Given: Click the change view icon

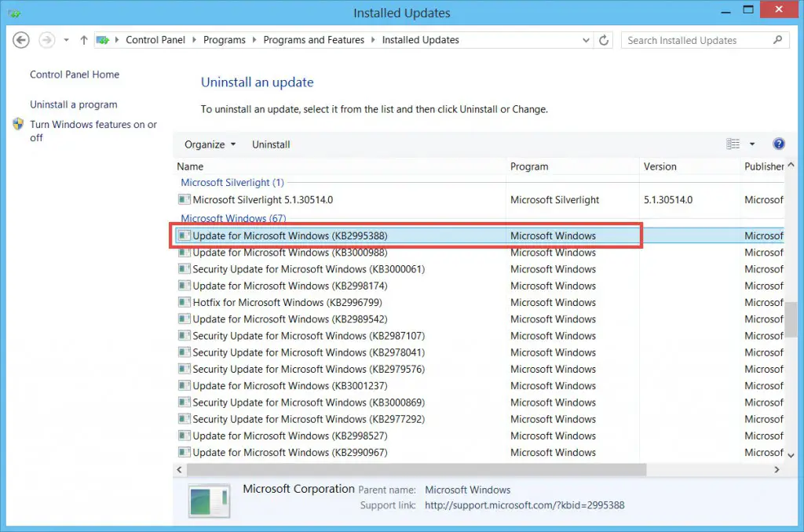Looking at the screenshot, I should point(733,144).
